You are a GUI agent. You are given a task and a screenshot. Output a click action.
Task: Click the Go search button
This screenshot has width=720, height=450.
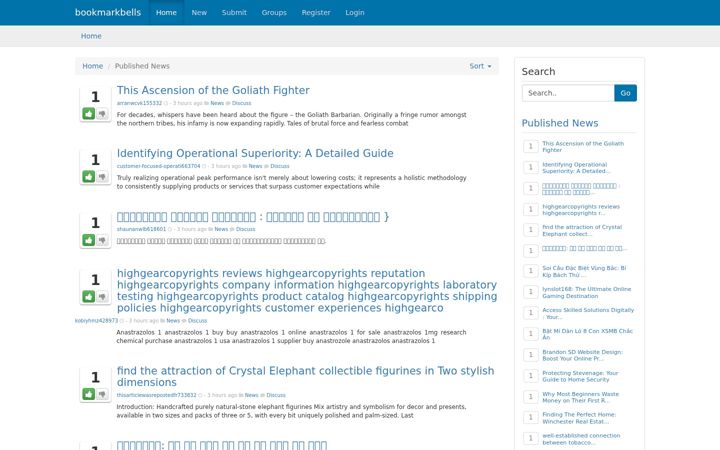click(x=625, y=93)
